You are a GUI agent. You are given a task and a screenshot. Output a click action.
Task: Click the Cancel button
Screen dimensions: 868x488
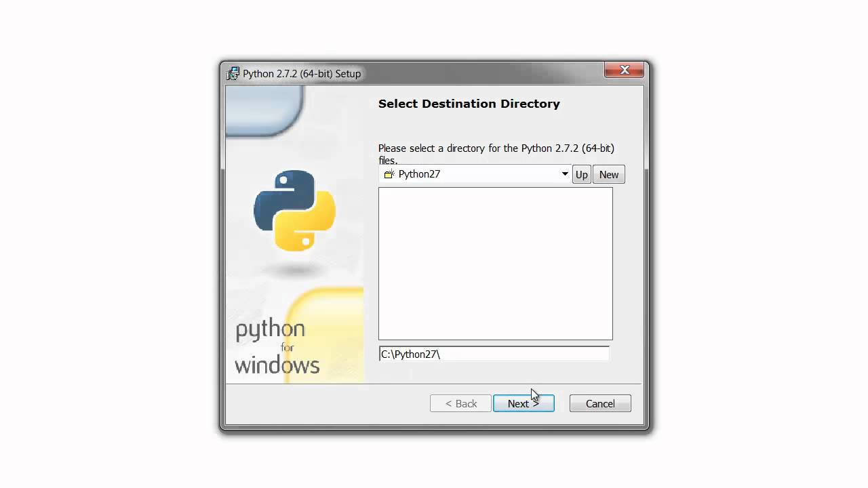(600, 403)
